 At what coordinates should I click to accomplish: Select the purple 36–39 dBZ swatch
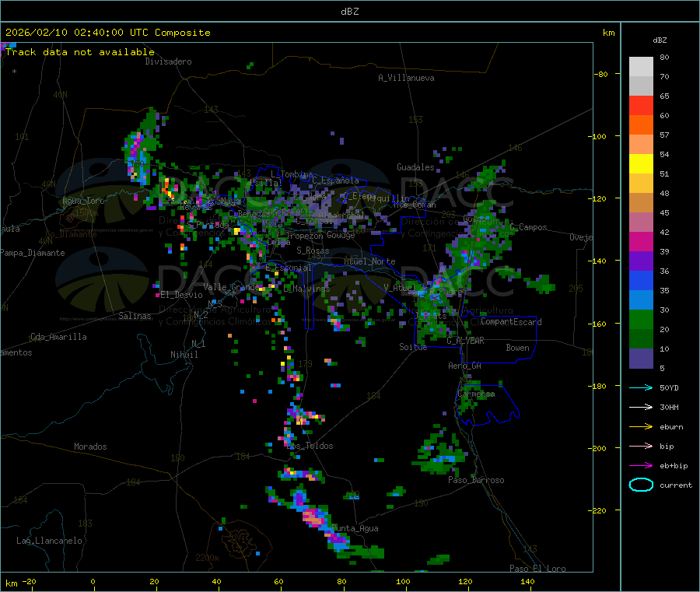click(x=641, y=261)
